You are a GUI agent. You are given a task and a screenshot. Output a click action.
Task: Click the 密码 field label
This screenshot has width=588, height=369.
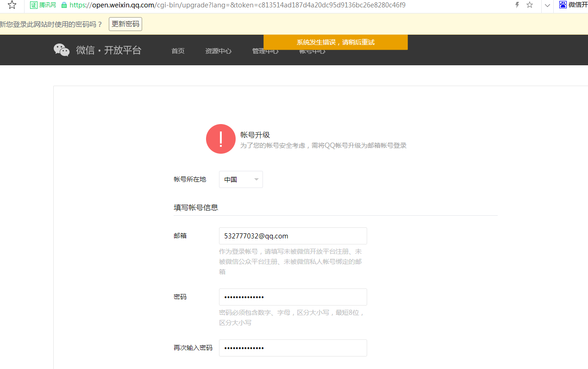click(180, 297)
